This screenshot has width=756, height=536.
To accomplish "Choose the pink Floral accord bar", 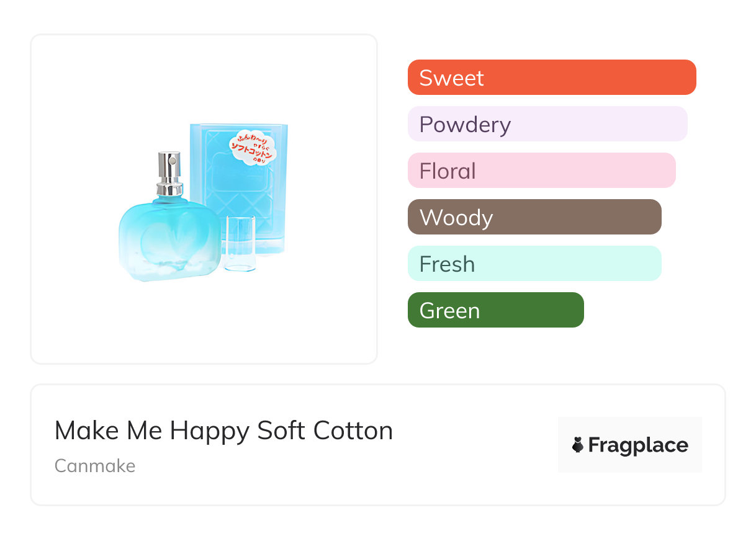I will click(x=541, y=171).
